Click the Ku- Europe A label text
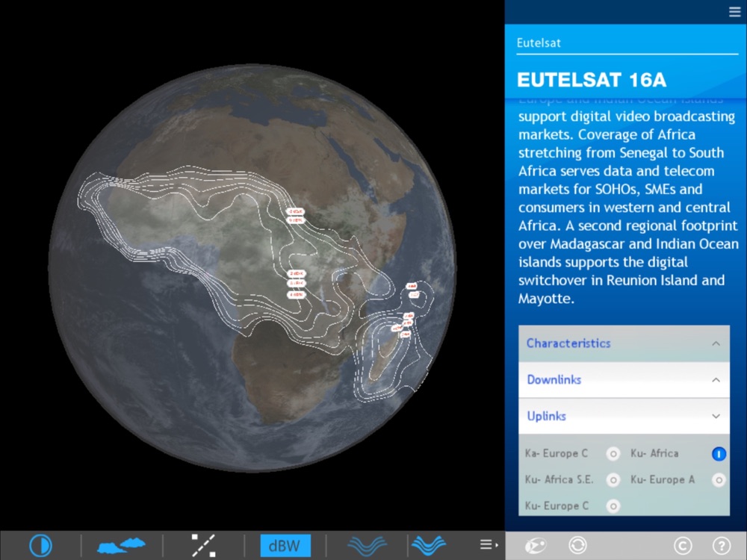Screen dimensions: 747x560 (x=662, y=479)
